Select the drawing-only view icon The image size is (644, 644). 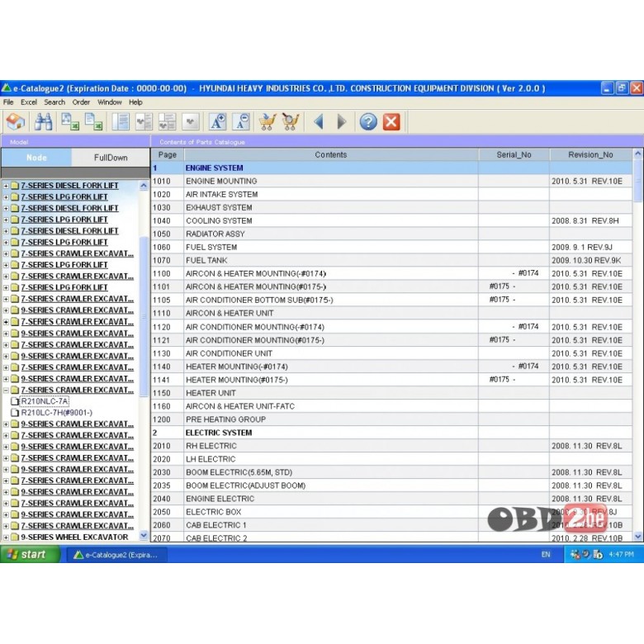tap(191, 121)
